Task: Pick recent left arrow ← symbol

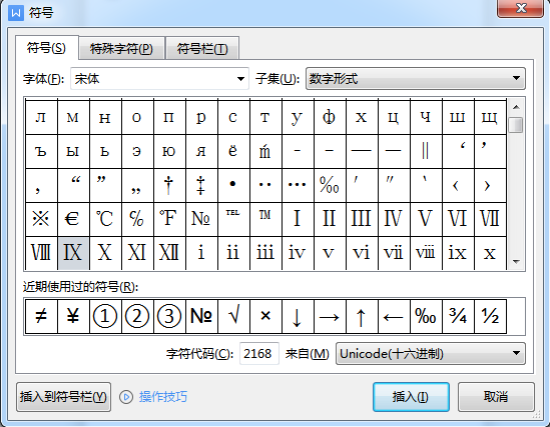Action: pyautogui.click(x=394, y=316)
